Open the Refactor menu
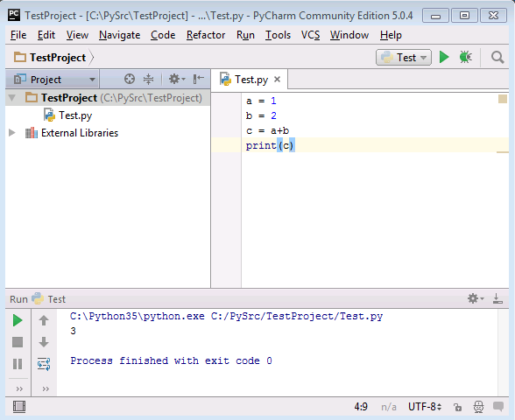The height and width of the screenshot is (420, 515). (x=206, y=35)
